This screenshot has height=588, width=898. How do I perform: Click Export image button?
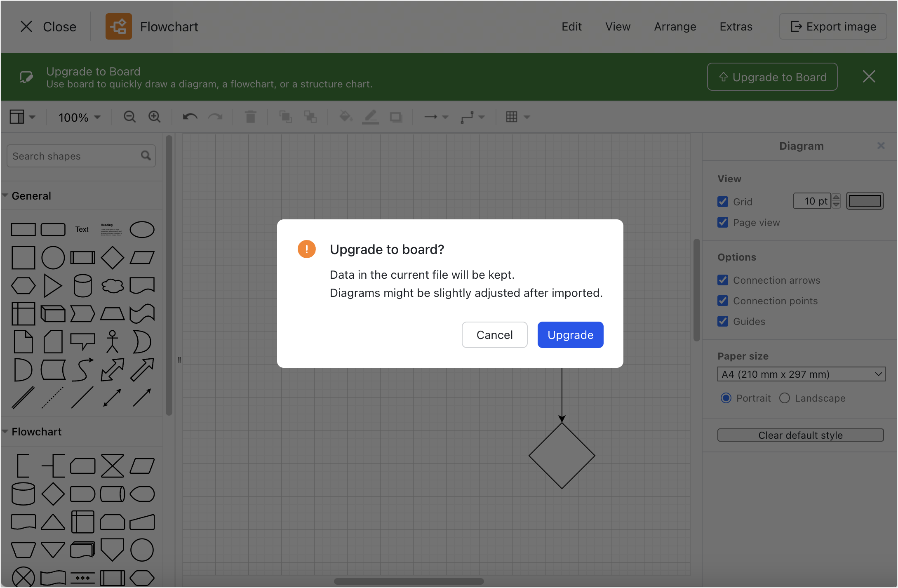[x=833, y=27]
